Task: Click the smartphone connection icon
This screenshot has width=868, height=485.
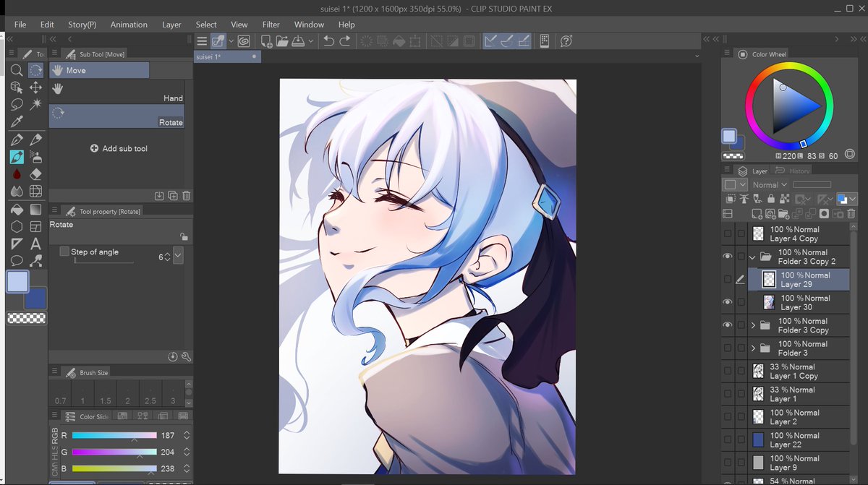Action: click(545, 41)
